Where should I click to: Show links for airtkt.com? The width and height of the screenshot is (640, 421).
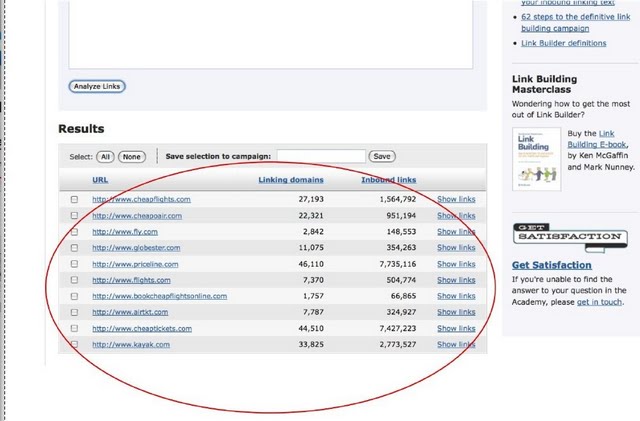tap(456, 312)
